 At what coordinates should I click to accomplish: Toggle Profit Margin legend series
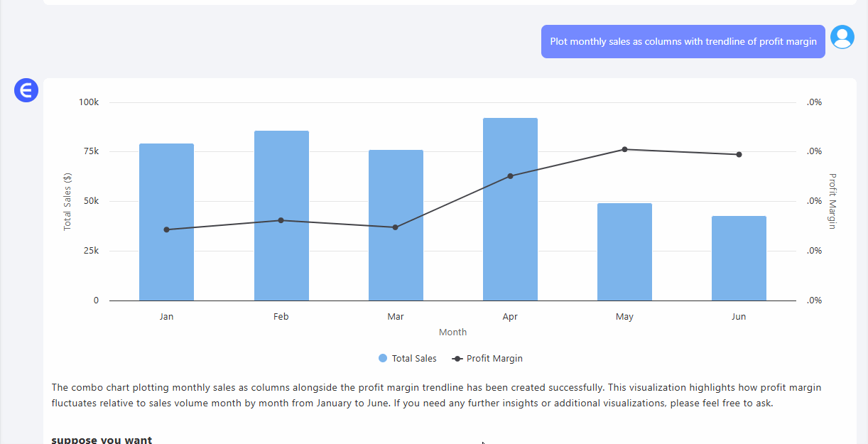coord(494,359)
